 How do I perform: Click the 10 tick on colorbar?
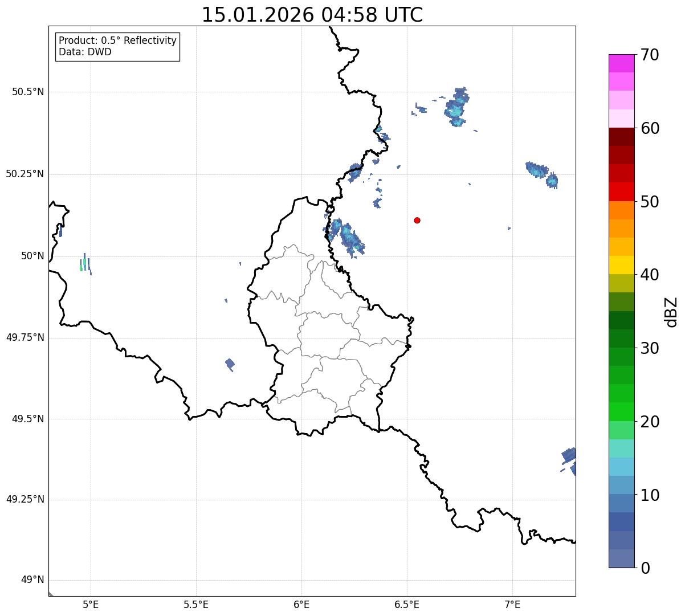tap(650, 495)
